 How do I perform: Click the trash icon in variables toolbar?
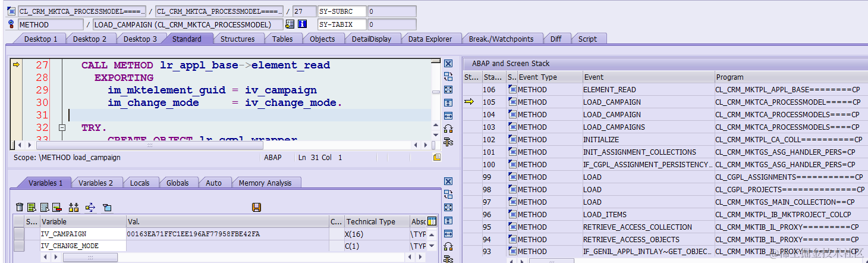coord(20,207)
